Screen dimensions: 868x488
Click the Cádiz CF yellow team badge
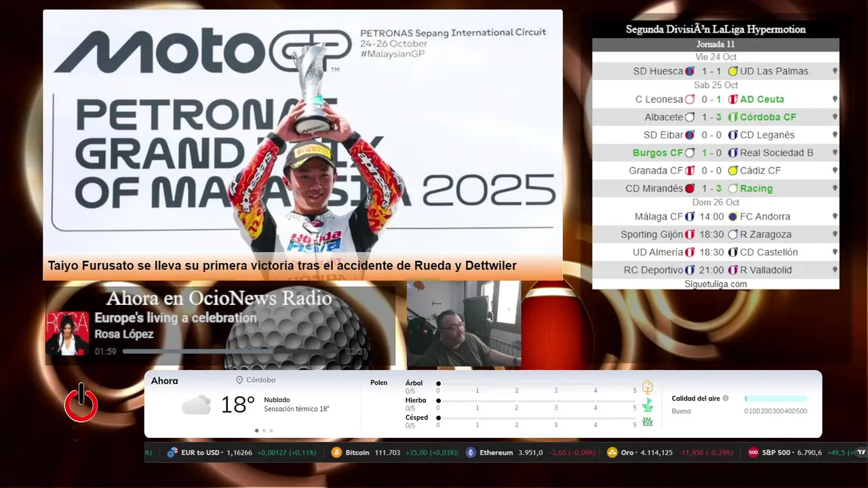pos(732,171)
